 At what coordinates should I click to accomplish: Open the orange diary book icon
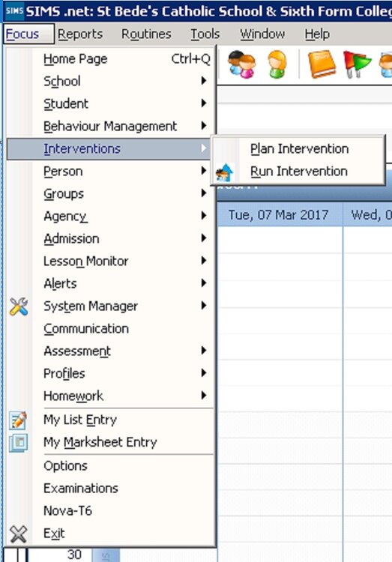tap(322, 64)
